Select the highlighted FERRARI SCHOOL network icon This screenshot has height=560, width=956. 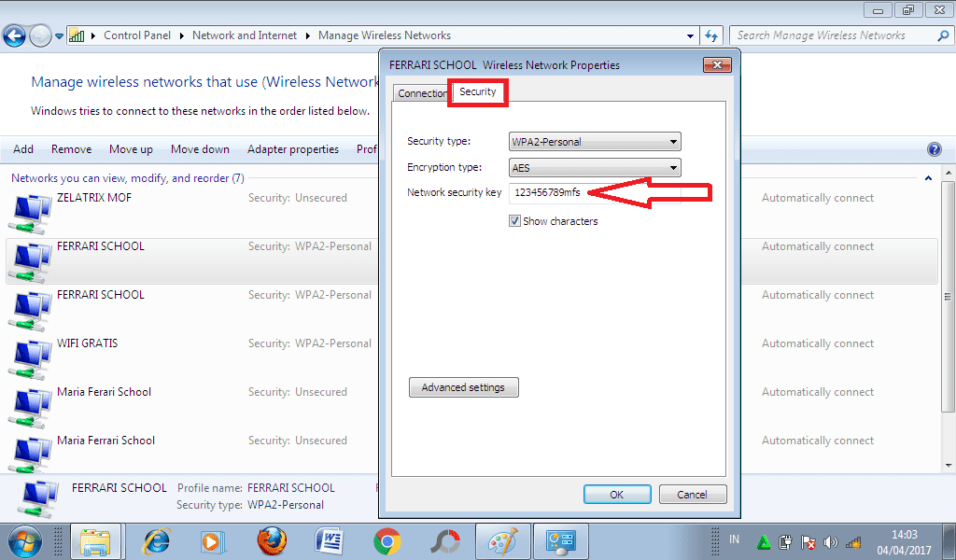29,261
